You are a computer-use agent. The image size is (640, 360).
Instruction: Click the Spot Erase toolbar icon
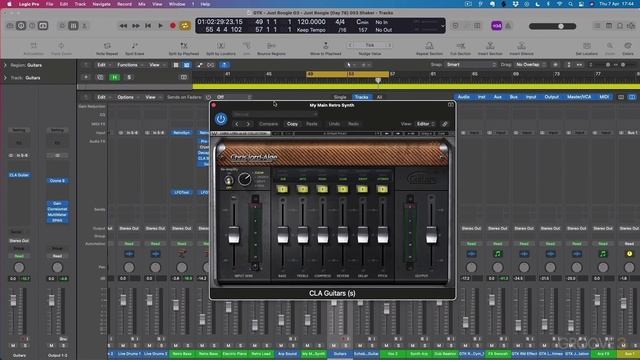(x=134, y=48)
